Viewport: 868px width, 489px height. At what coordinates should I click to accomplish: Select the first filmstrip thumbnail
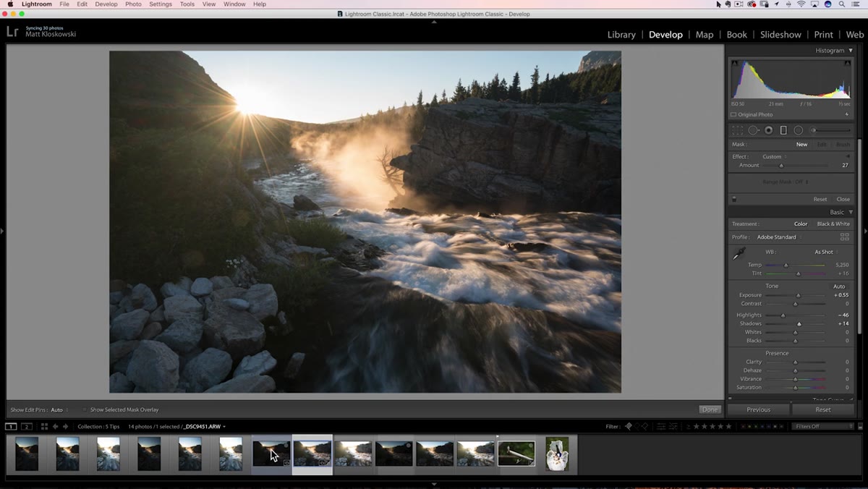click(x=27, y=454)
